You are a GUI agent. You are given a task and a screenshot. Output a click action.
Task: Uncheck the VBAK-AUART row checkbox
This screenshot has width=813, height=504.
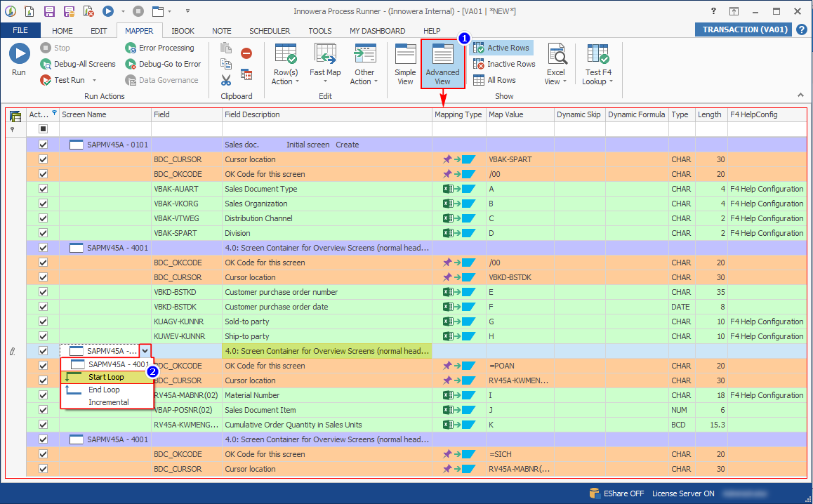(43, 189)
